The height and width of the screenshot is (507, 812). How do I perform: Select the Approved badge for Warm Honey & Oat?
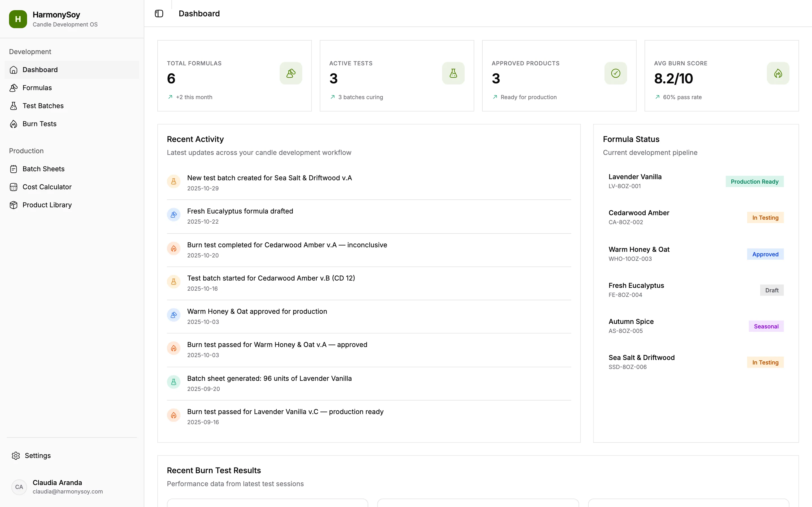[x=765, y=254]
